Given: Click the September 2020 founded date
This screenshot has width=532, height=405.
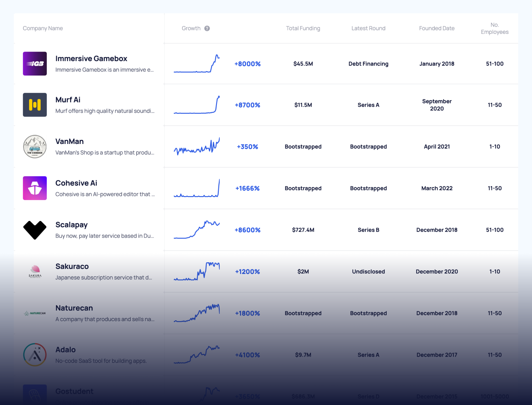Looking at the screenshot, I should [x=437, y=105].
